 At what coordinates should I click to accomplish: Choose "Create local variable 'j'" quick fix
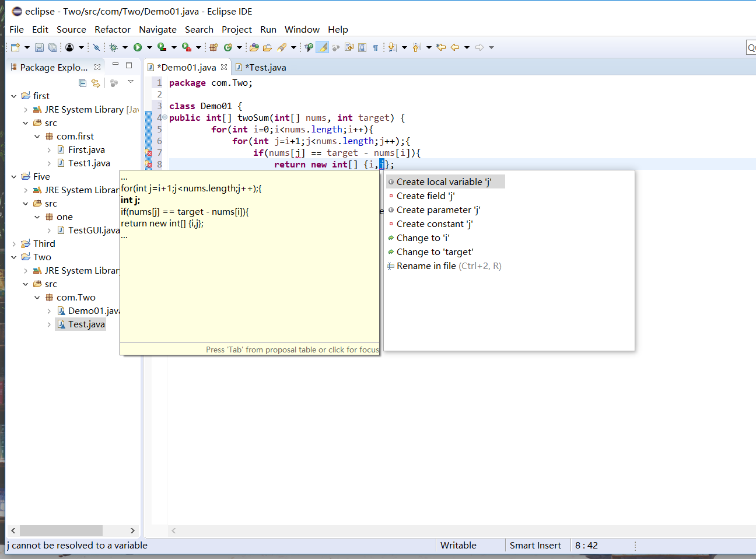pos(446,182)
